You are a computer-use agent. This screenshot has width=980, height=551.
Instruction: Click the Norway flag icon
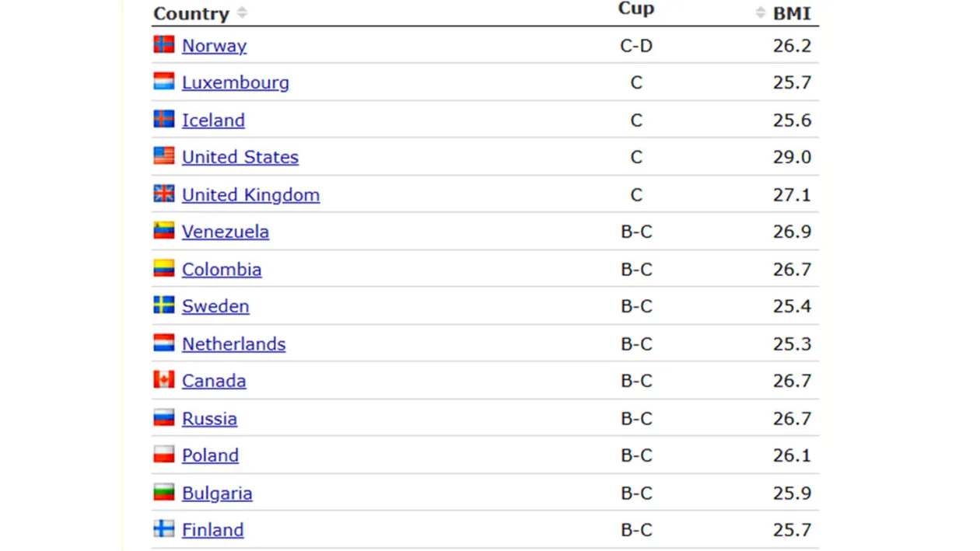click(163, 44)
